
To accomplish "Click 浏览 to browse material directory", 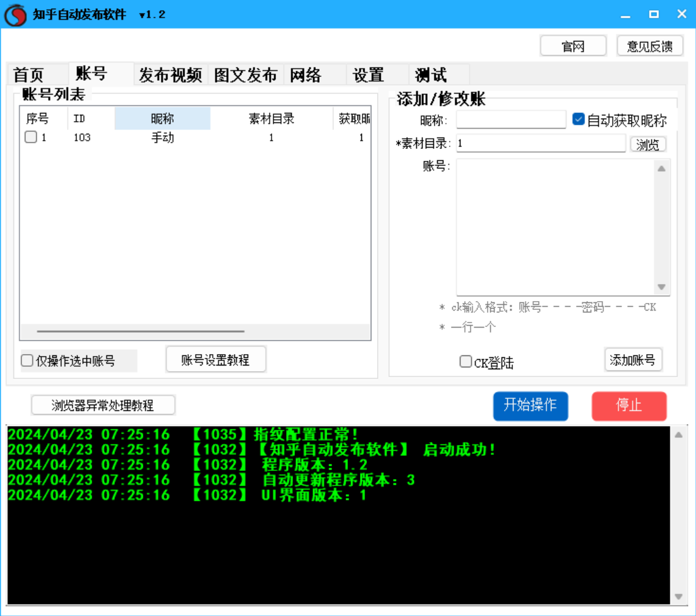I will point(648,144).
